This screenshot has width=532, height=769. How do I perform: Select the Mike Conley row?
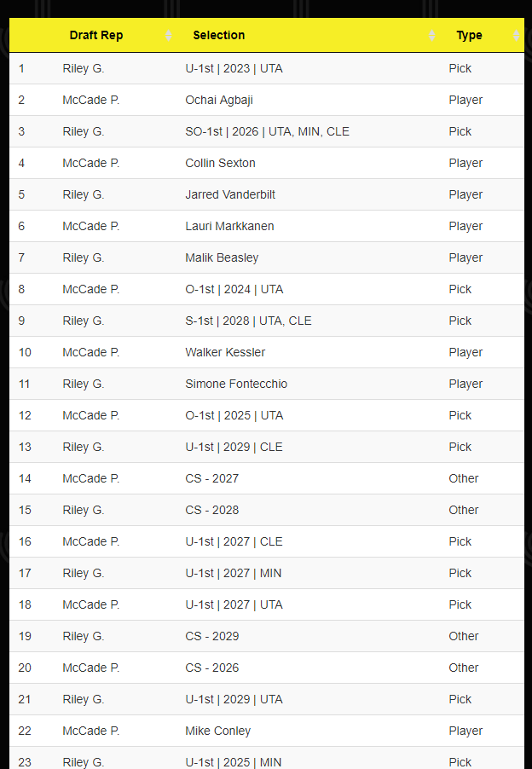[x=267, y=731]
